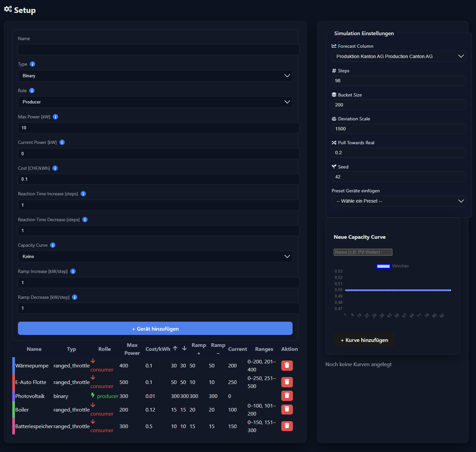Delete the Wärmepumpe device row
The height and width of the screenshot is (452, 476).
click(287, 365)
